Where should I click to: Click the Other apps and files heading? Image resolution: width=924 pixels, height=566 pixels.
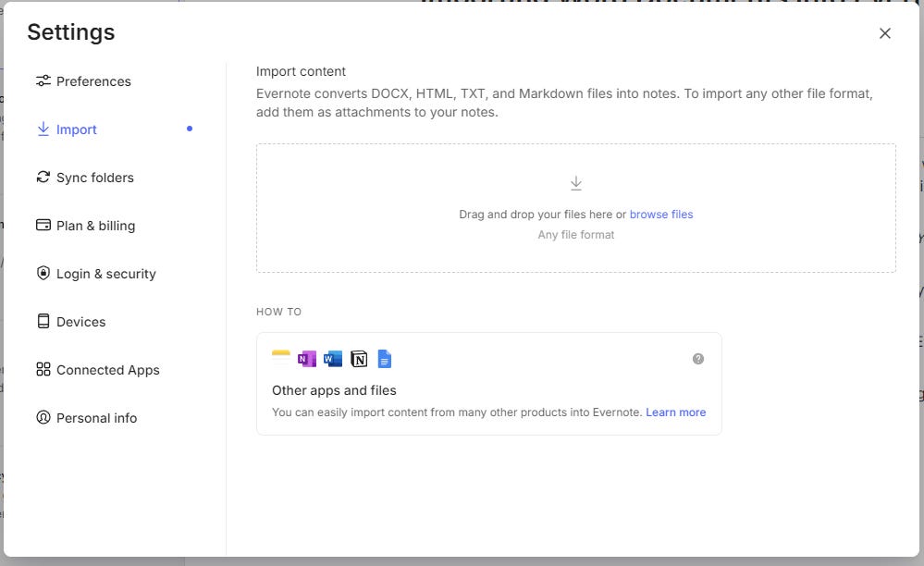(x=334, y=390)
